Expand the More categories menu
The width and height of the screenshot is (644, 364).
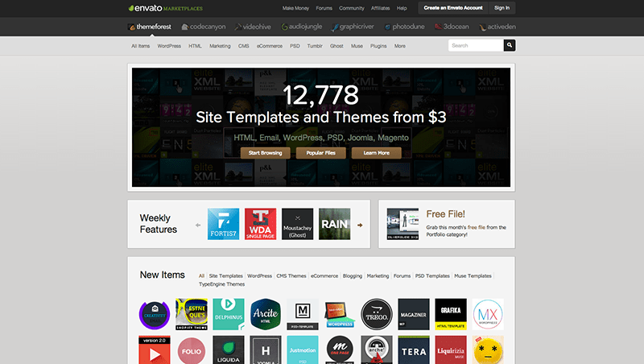coord(400,46)
